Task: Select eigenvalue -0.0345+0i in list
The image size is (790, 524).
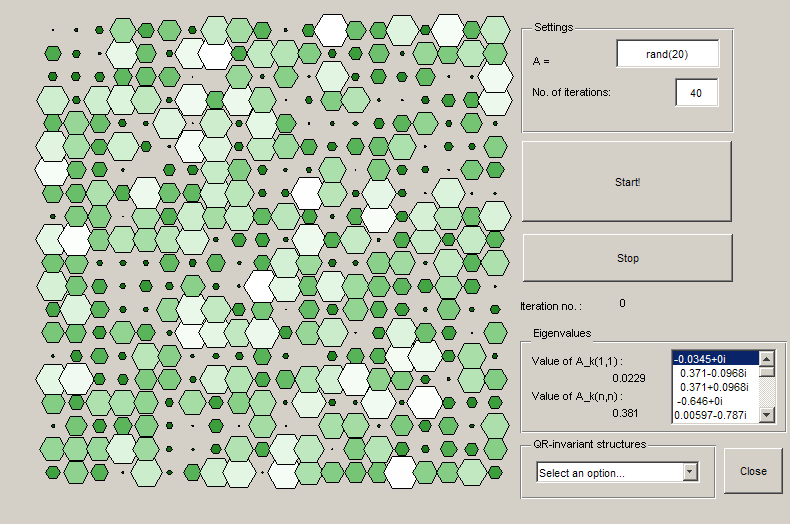Action: pyautogui.click(x=715, y=359)
